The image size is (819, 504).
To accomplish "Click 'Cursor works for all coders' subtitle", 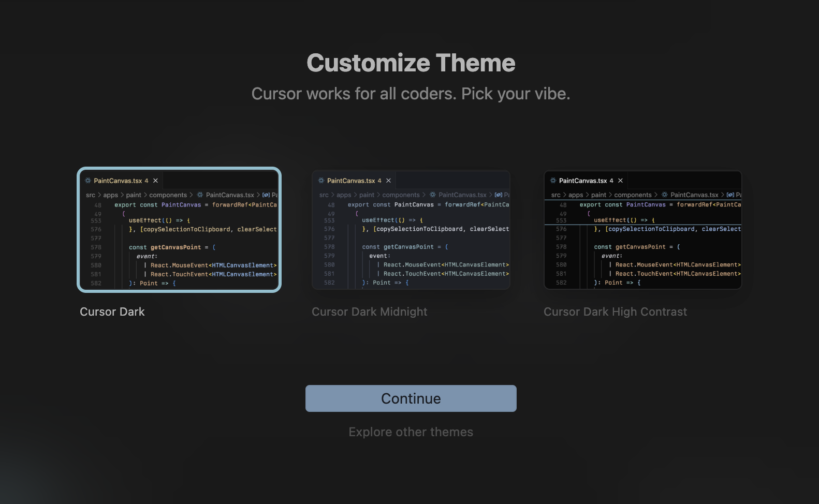I will coord(411,94).
